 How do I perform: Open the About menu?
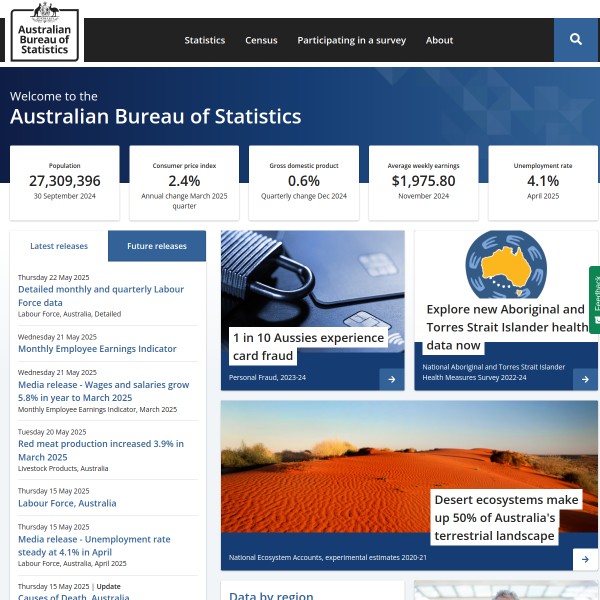(439, 41)
